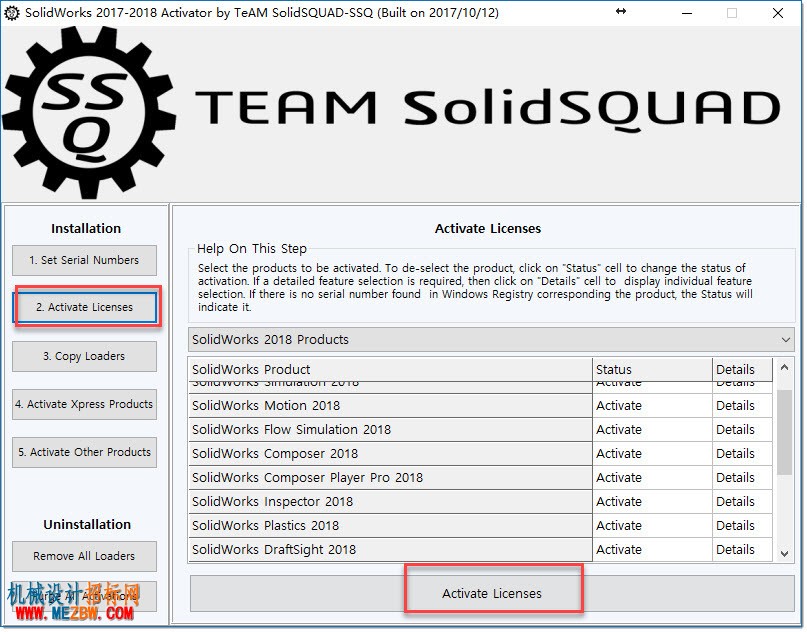Click the SSQ gear logo image

[89, 112]
